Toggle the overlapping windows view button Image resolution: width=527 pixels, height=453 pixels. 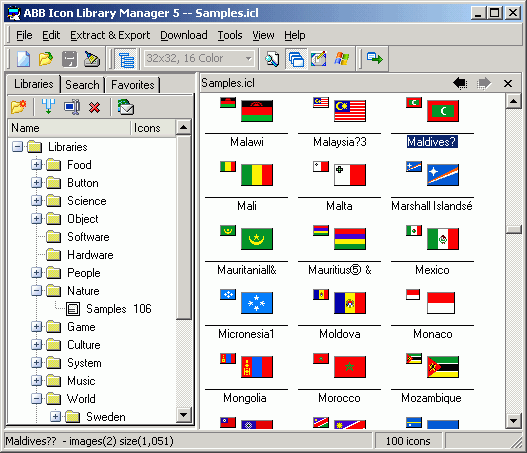296,59
